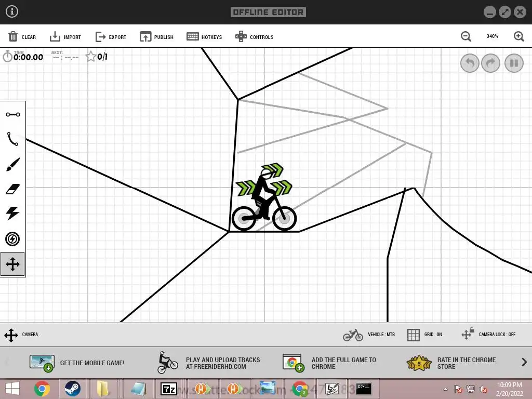532x399 pixels.
Task: Open command prompt in the taskbar
Action: (x=364, y=389)
